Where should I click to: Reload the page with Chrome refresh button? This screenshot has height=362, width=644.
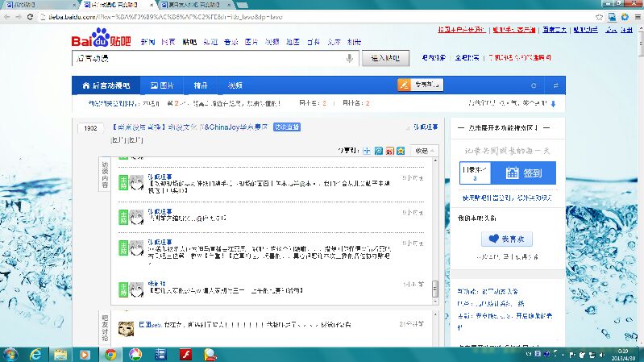pyautogui.click(x=30, y=17)
